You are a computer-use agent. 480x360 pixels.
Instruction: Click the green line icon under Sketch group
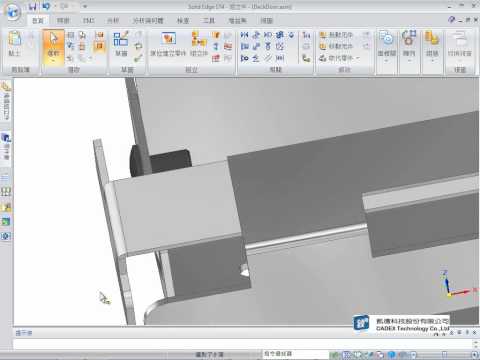coord(138,58)
